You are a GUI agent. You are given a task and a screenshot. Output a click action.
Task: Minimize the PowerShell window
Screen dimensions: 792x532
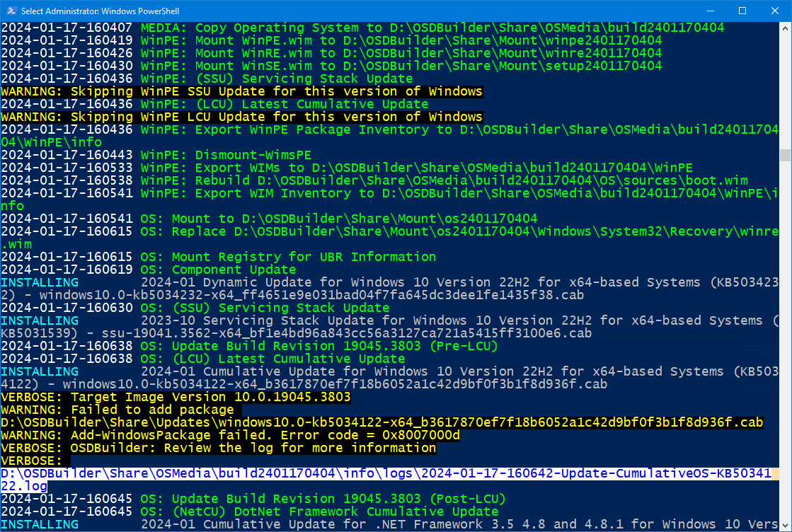(x=710, y=11)
